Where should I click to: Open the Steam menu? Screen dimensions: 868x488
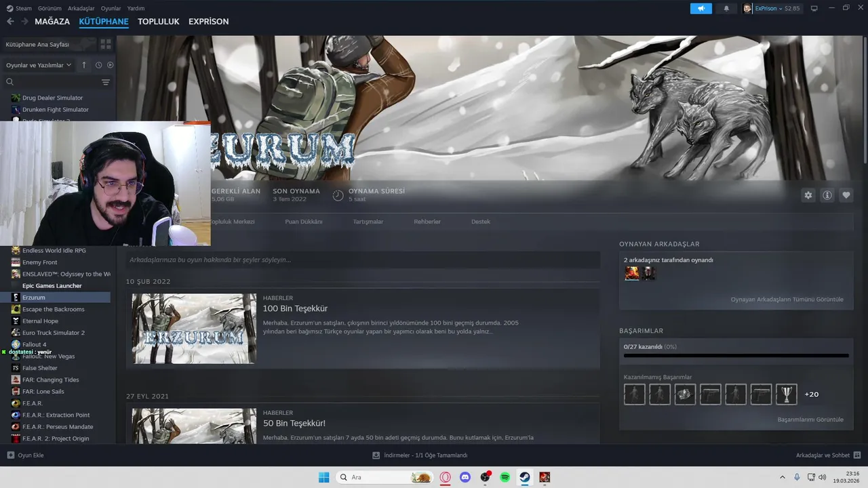tap(19, 8)
